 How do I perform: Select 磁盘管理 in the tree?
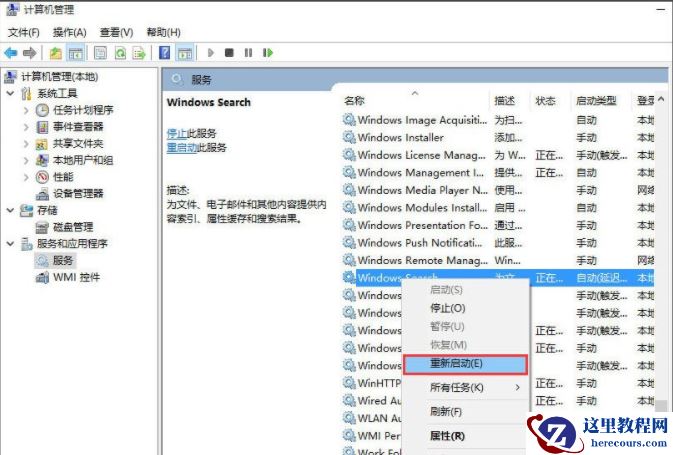click(x=73, y=227)
